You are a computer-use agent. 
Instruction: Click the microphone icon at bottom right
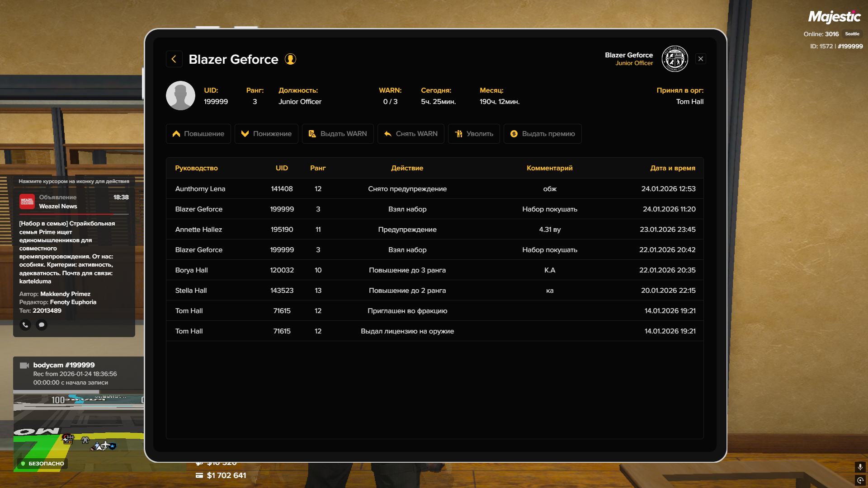[860, 466]
